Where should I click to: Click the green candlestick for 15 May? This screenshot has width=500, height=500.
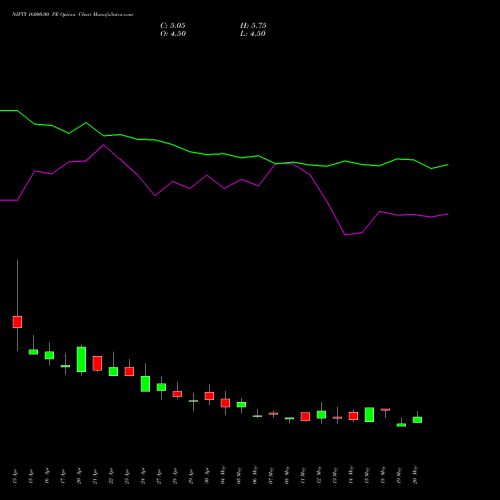[x=369, y=415]
